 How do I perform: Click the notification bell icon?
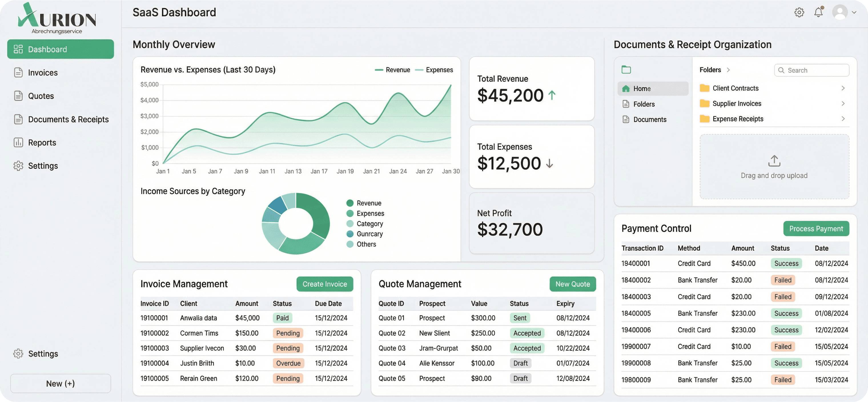pyautogui.click(x=819, y=12)
